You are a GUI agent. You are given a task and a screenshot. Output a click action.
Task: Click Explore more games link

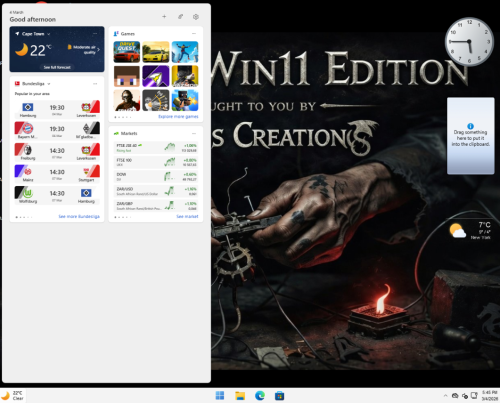click(x=178, y=117)
